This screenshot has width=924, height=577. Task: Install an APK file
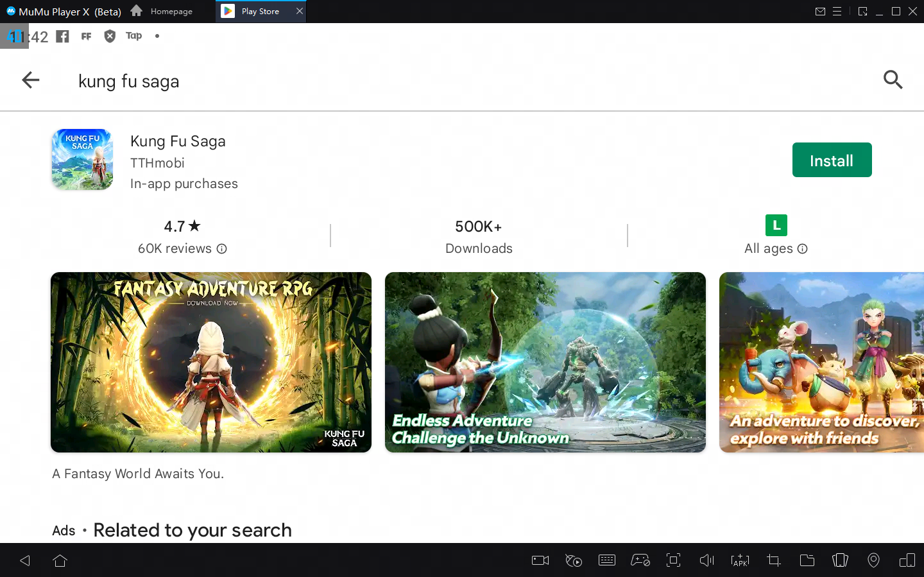(x=740, y=560)
